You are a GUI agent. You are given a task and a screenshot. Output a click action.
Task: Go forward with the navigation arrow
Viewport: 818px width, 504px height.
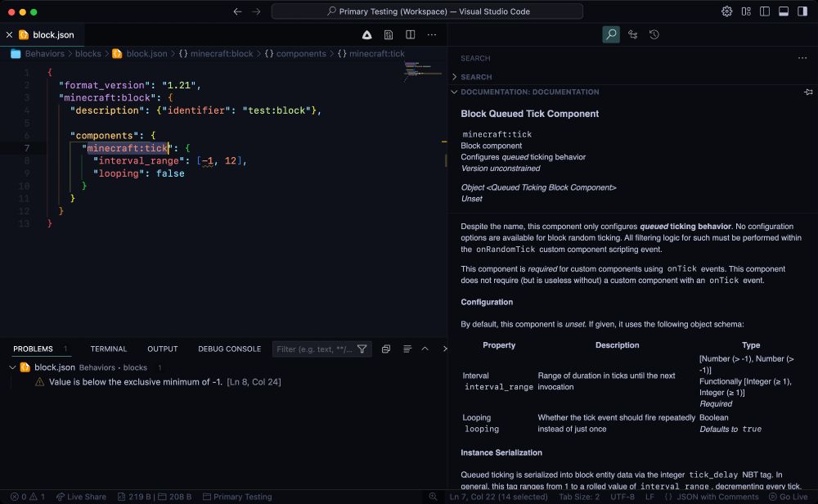[256, 11]
